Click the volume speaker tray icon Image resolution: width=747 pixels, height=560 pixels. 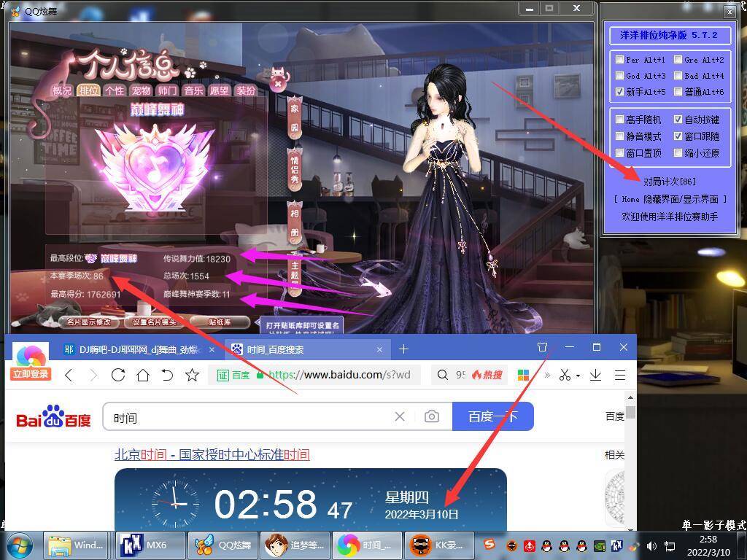coord(651,545)
